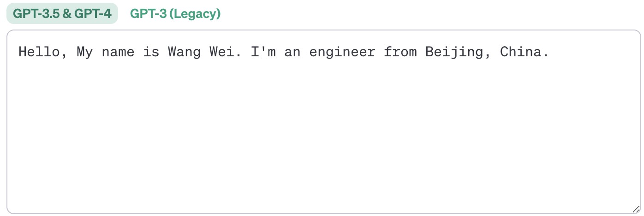The image size is (644, 216).
Task: Switch to the GPT-3.5 & GPT-4 tab
Action: tap(62, 14)
